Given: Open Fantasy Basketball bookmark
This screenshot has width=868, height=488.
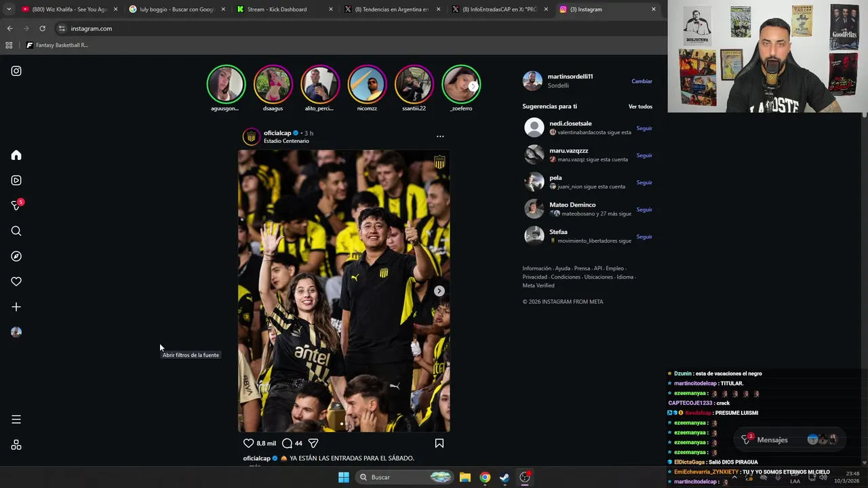Looking at the screenshot, I should (58, 45).
